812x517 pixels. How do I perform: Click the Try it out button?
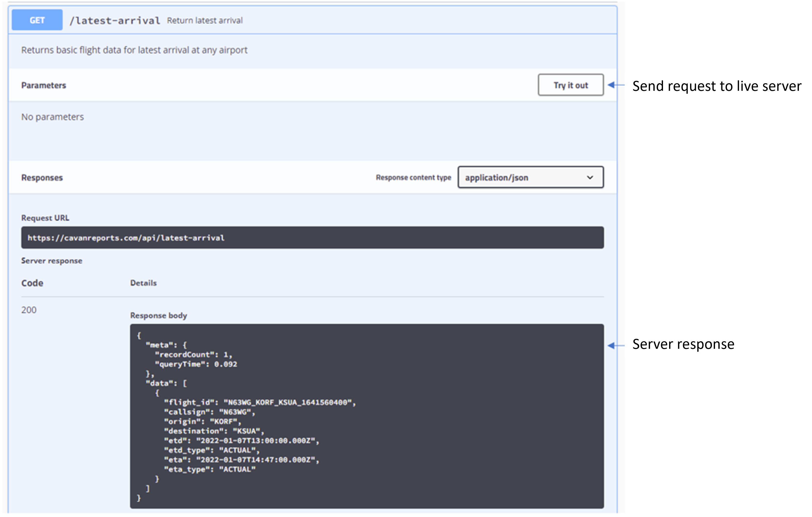(570, 85)
